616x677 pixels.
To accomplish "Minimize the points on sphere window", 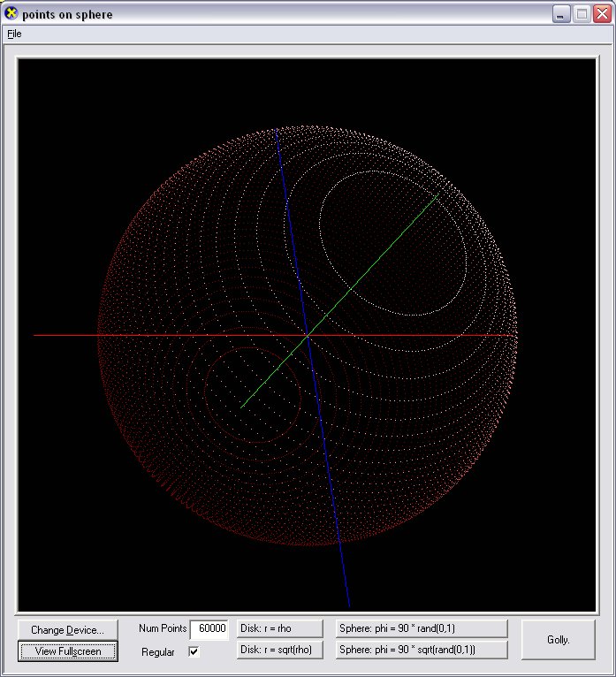I will pyautogui.click(x=561, y=14).
